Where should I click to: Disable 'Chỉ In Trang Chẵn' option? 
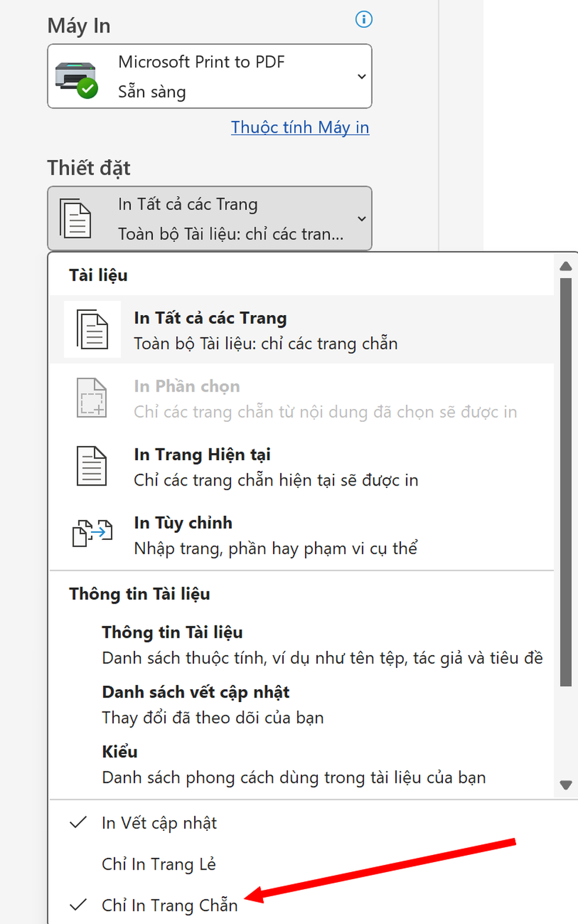(169, 905)
